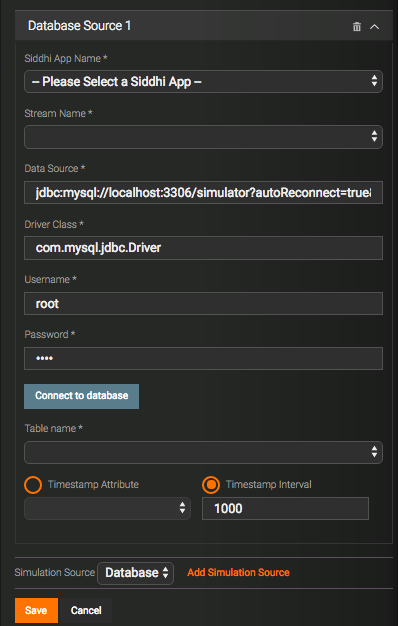This screenshot has width=398, height=626.
Task: Open the Timestamp Attribute dropdown
Action: 107,508
